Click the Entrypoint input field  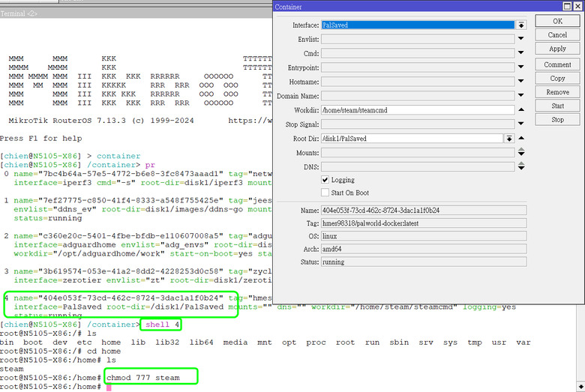click(x=418, y=67)
